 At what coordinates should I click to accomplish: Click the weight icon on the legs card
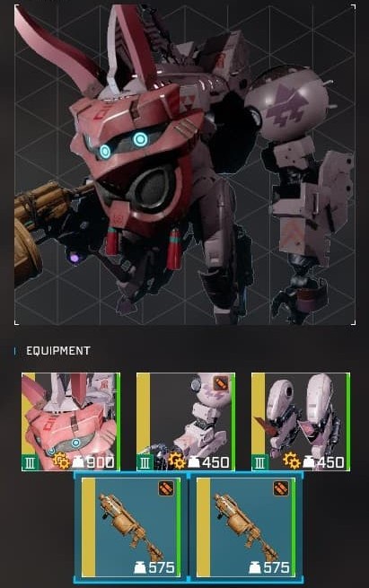click(x=308, y=462)
